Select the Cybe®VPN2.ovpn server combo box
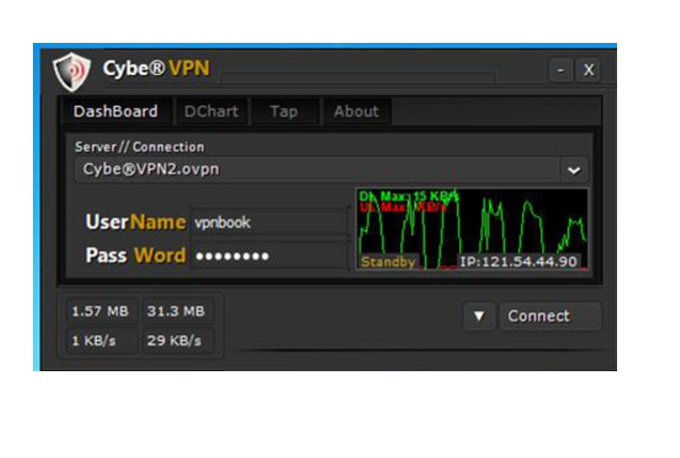Image resolution: width=680 pixels, height=458 pixels. [331, 170]
